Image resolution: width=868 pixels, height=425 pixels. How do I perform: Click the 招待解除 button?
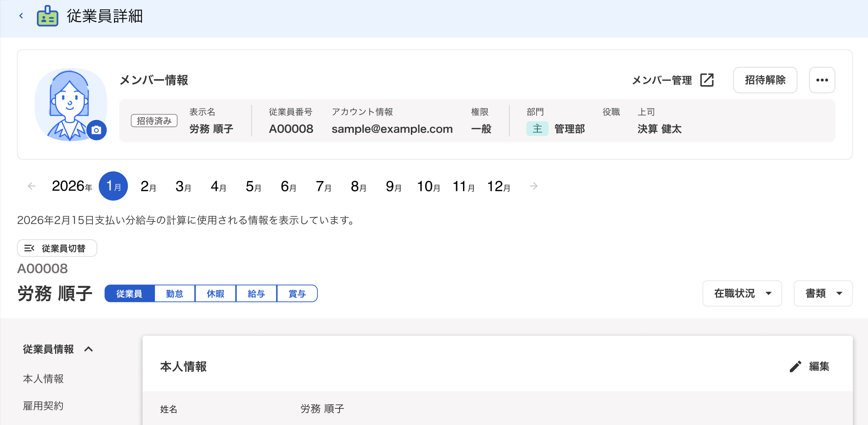[x=765, y=80]
